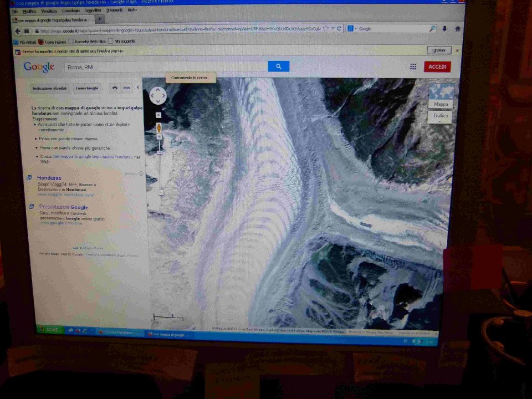Viewport: 532px width, 399px height.
Task: Open the Firefox downloads arrow
Action: 444,29
